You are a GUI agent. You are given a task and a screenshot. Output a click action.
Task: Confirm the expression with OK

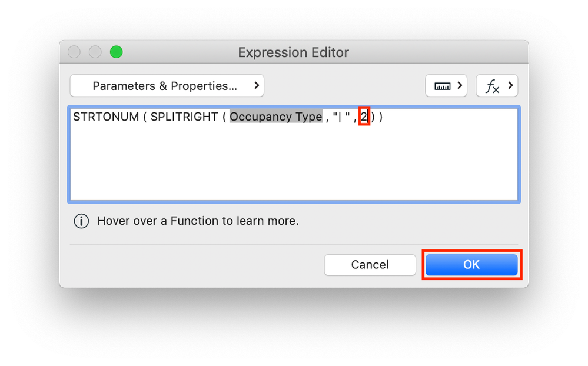point(471,265)
